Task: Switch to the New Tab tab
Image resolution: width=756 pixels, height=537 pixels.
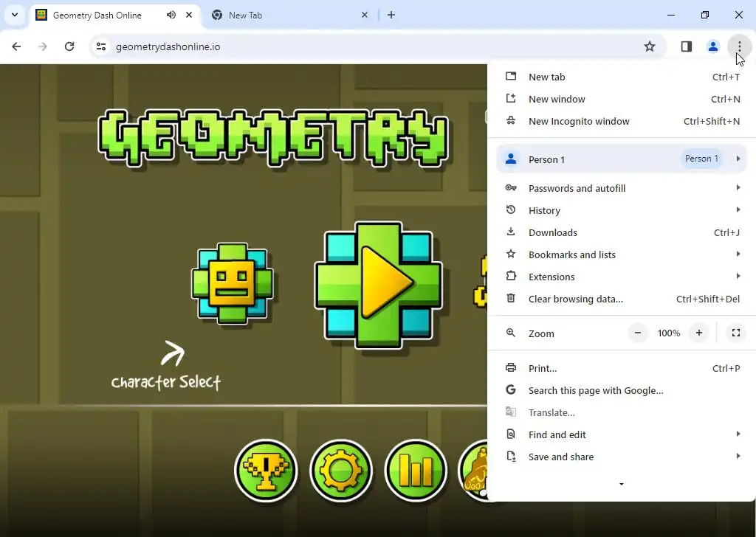Action: pyautogui.click(x=289, y=15)
